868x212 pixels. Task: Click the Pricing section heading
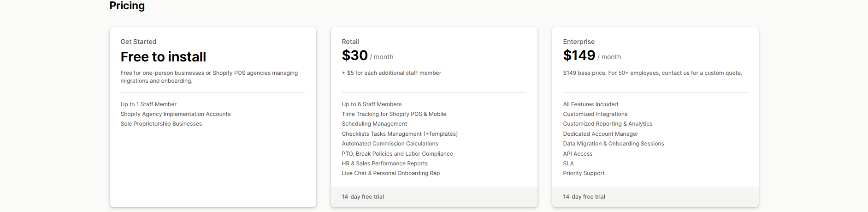pyautogui.click(x=127, y=6)
